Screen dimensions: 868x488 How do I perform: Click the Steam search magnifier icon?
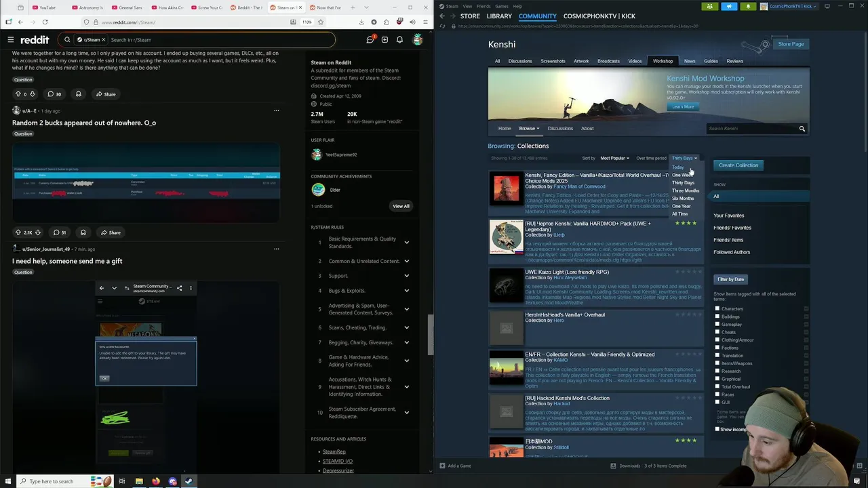(802, 129)
